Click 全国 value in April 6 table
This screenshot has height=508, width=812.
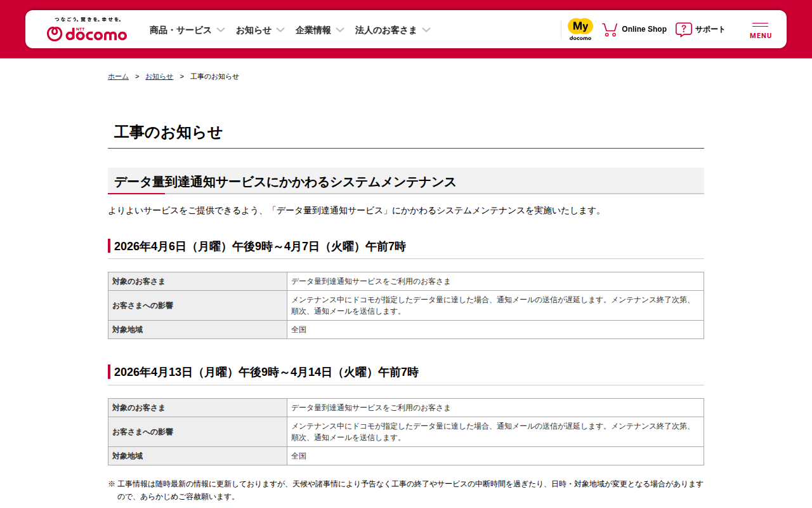click(x=299, y=330)
